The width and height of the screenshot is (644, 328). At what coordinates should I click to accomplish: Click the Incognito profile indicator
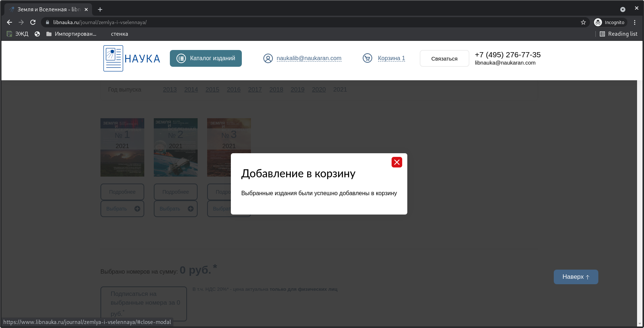pyautogui.click(x=610, y=22)
